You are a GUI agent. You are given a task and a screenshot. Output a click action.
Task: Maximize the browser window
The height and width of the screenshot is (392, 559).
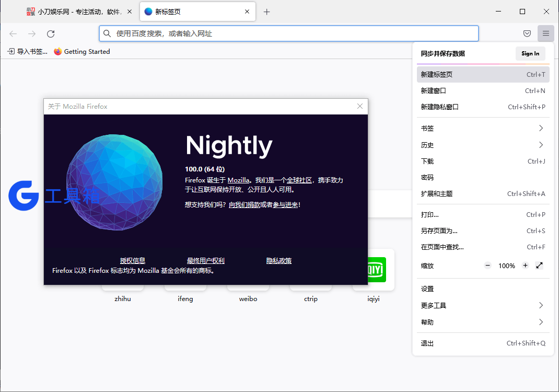[x=522, y=12]
